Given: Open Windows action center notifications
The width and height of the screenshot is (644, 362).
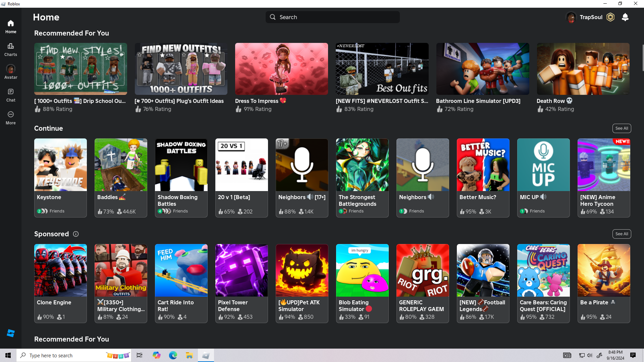Looking at the screenshot, I should 633,355.
